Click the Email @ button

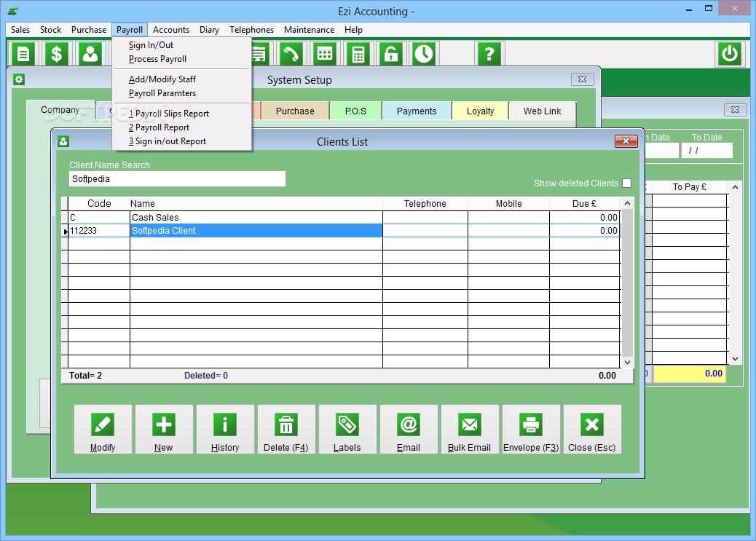tap(409, 429)
